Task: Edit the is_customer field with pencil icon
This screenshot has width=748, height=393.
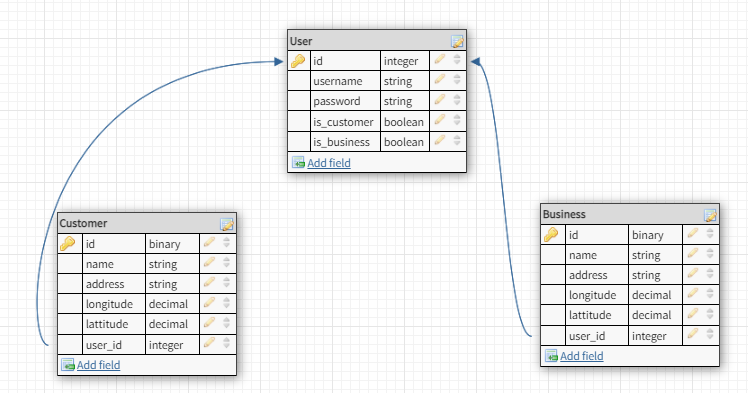Action: [440, 120]
